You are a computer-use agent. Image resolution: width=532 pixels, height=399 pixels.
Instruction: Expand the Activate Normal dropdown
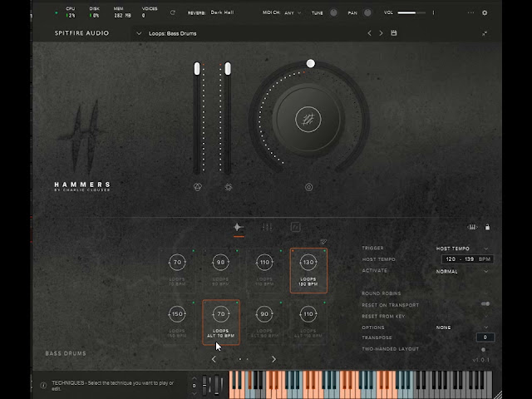pyautogui.click(x=462, y=272)
